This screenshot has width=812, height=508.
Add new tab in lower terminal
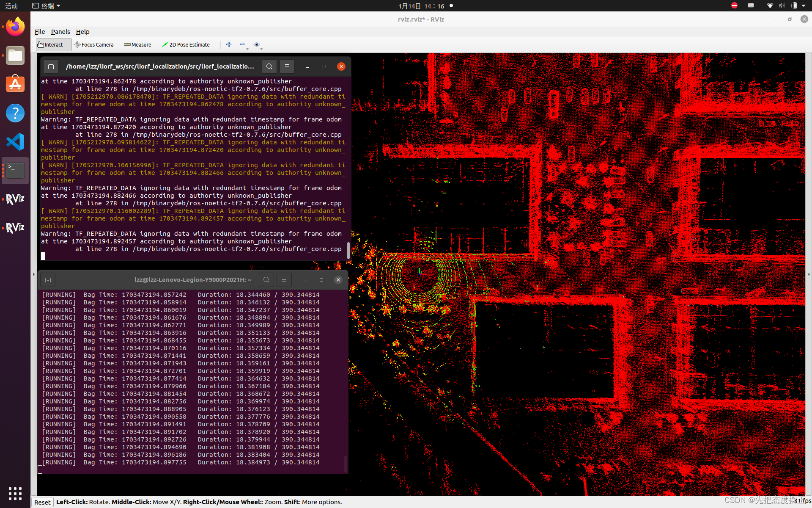tap(48, 280)
